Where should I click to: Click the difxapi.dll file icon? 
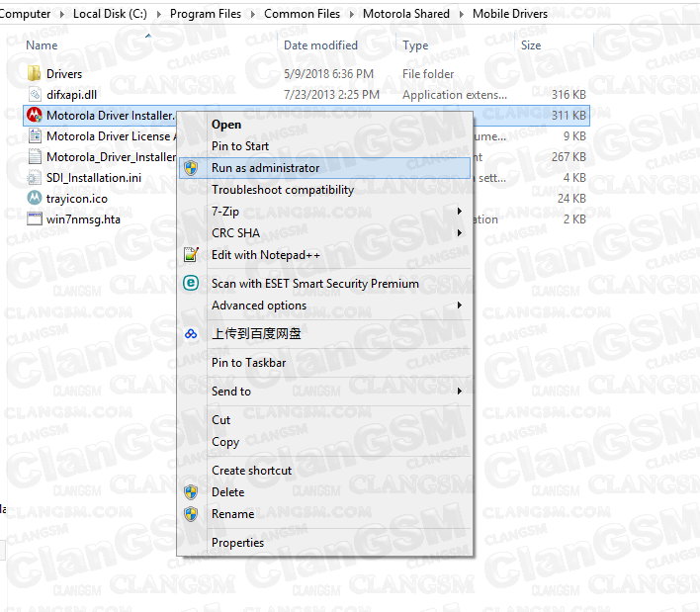(x=35, y=94)
